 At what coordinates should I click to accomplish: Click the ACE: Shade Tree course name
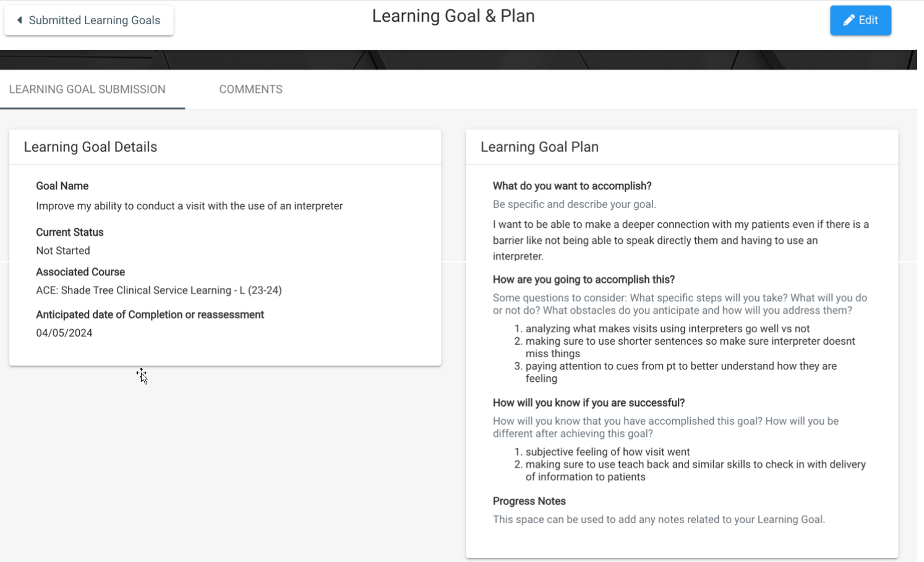click(x=159, y=290)
